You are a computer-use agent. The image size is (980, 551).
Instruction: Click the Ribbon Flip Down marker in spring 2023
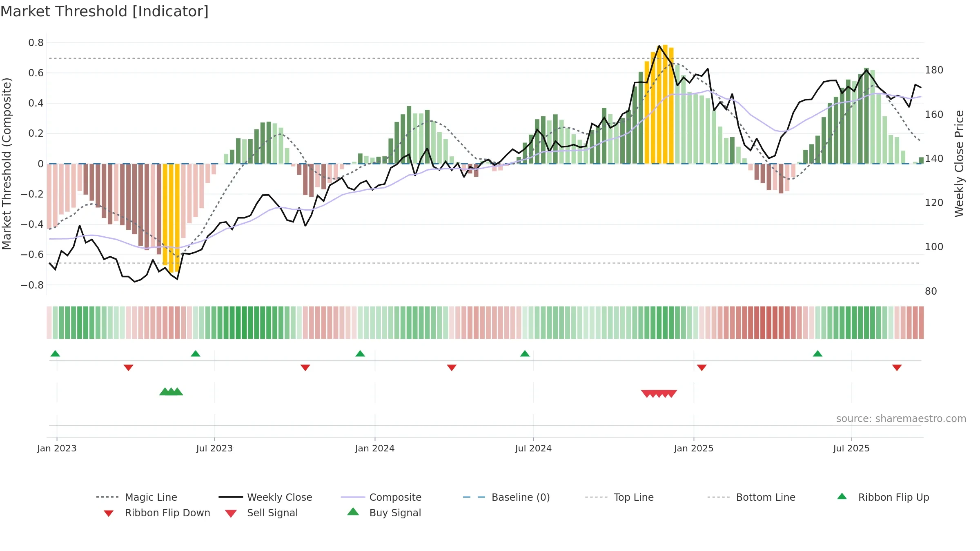pyautogui.click(x=128, y=368)
